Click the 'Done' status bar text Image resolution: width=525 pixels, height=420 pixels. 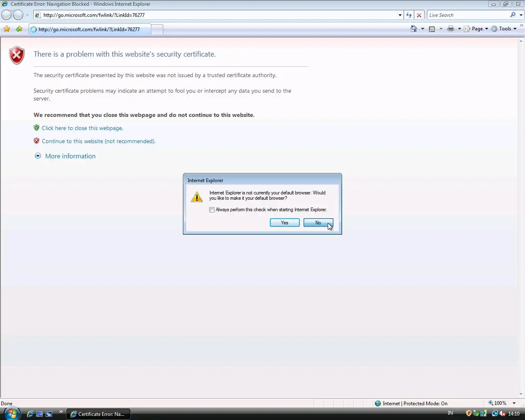click(x=7, y=404)
